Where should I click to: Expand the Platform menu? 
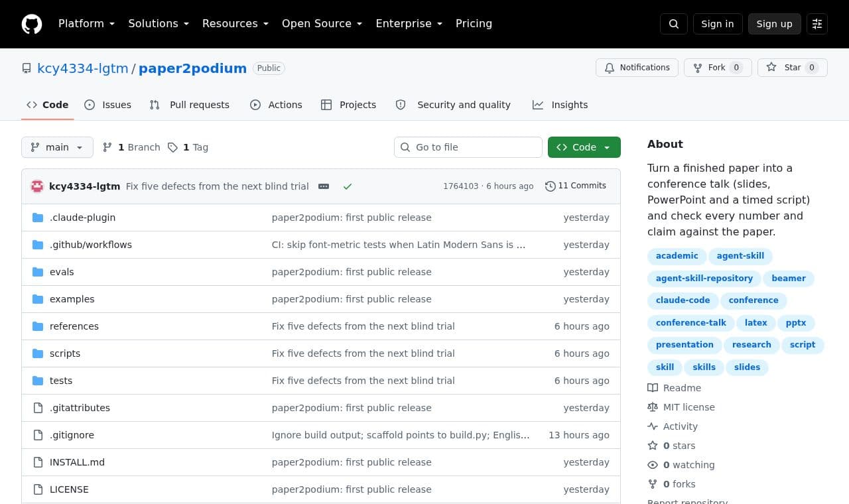tap(86, 24)
